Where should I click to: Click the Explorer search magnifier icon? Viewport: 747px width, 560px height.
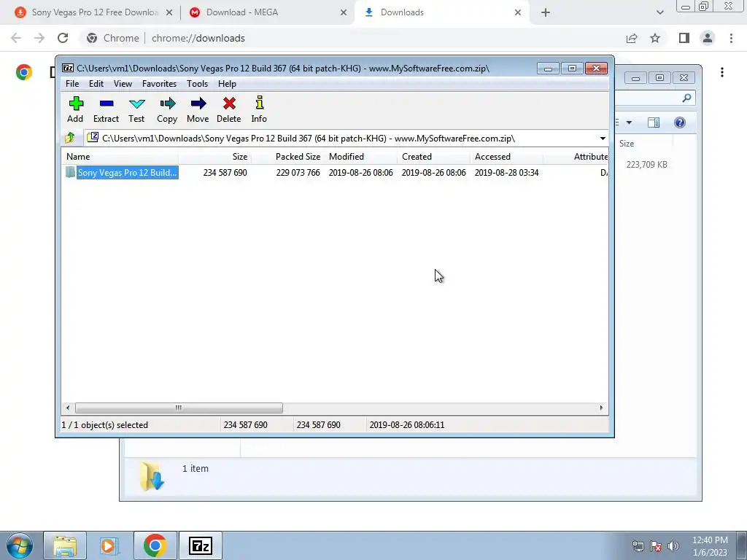[x=686, y=98]
